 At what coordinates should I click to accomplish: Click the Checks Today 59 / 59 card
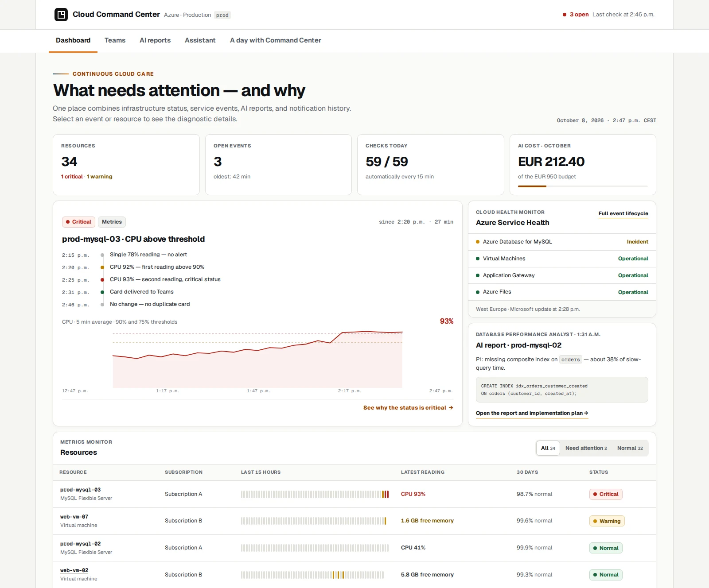pos(431,165)
